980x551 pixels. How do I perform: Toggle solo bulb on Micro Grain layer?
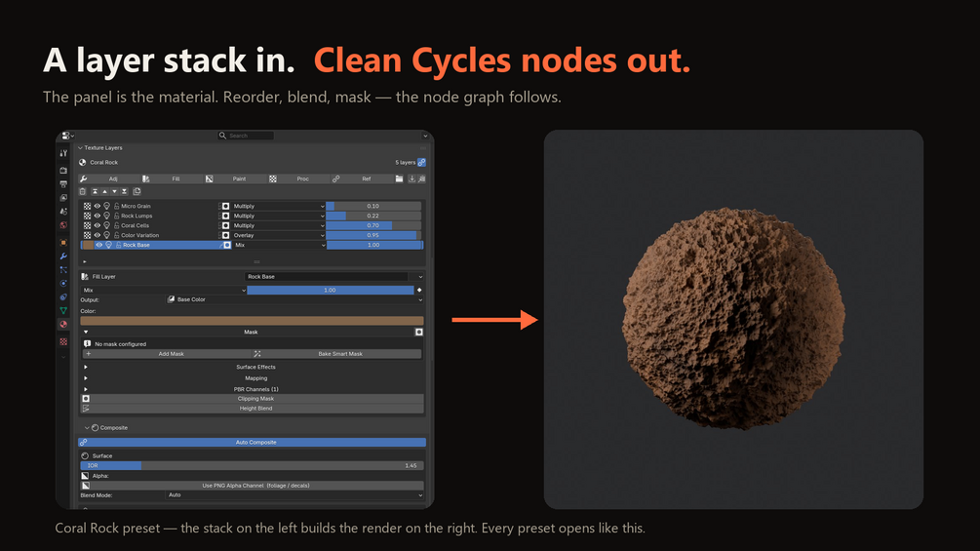[x=107, y=206]
